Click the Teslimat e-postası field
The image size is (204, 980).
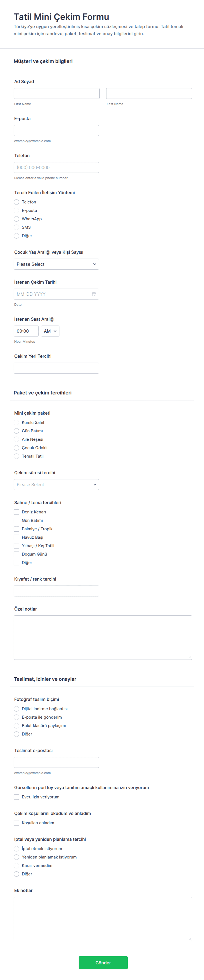pyautogui.click(x=56, y=762)
